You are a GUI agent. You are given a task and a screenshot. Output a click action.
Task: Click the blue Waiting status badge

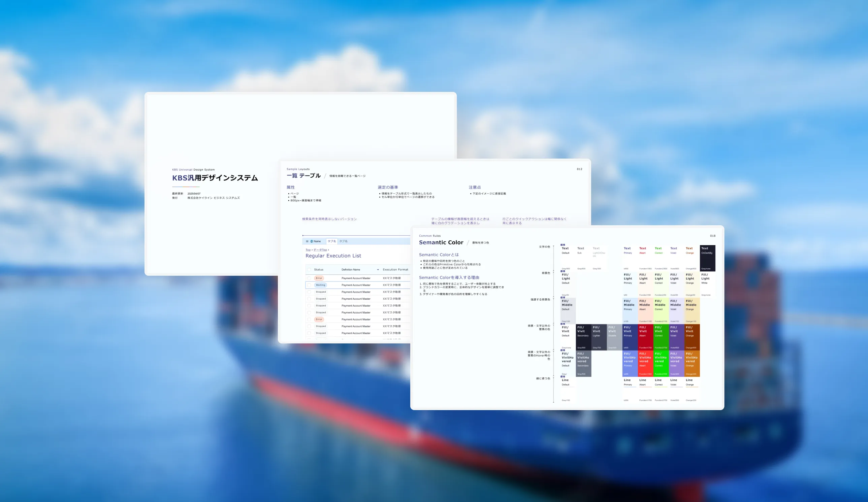point(320,285)
